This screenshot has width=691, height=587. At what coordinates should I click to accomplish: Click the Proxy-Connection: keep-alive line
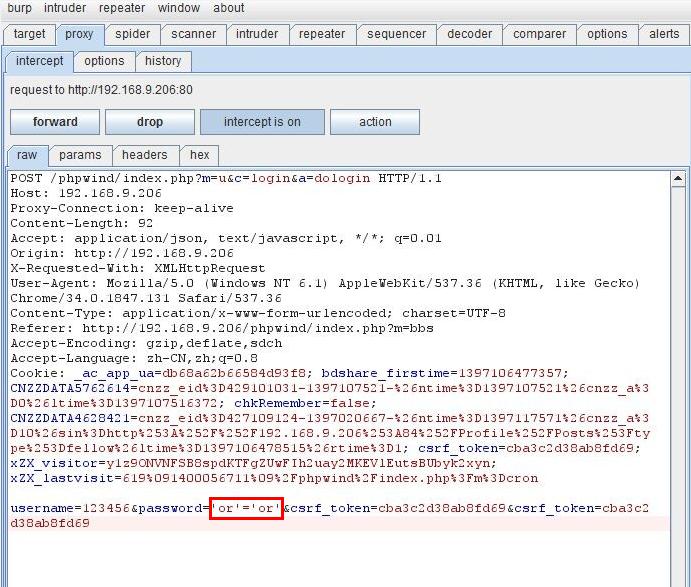pyautogui.click(x=122, y=208)
